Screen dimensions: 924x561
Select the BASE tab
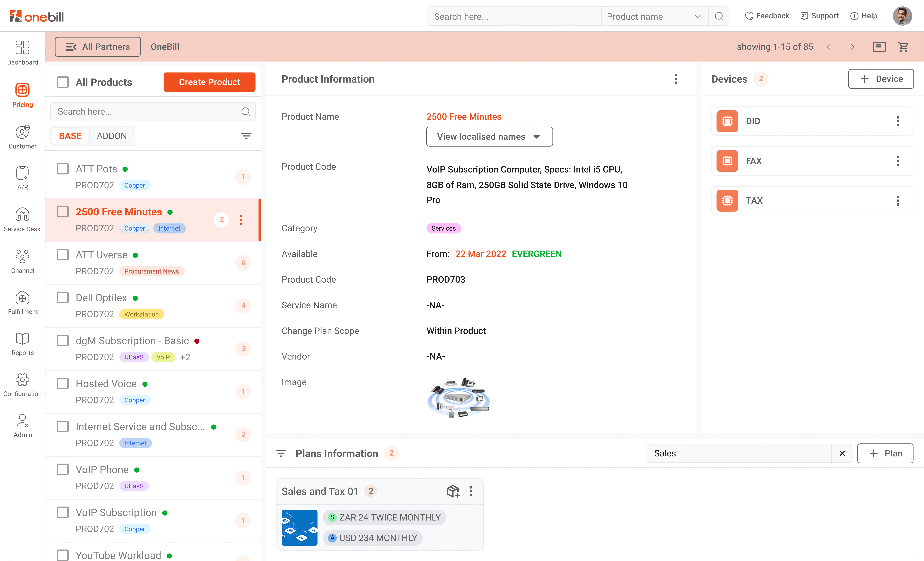(x=70, y=136)
